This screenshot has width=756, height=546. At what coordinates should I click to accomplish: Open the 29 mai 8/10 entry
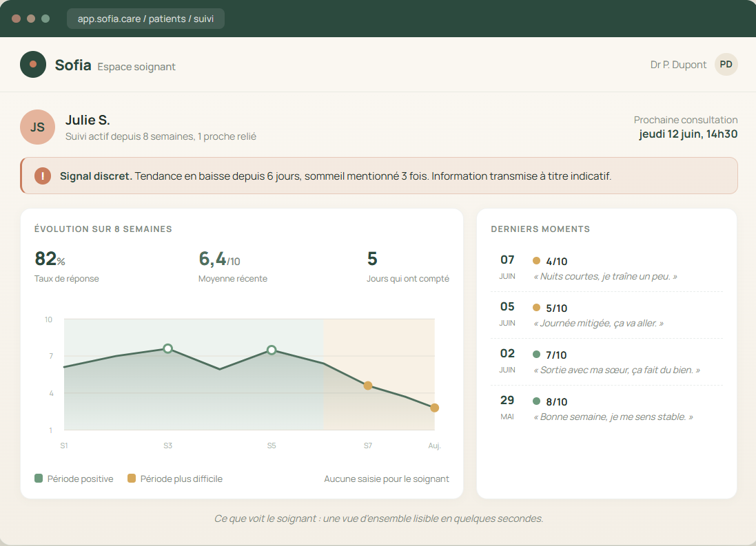(x=606, y=408)
